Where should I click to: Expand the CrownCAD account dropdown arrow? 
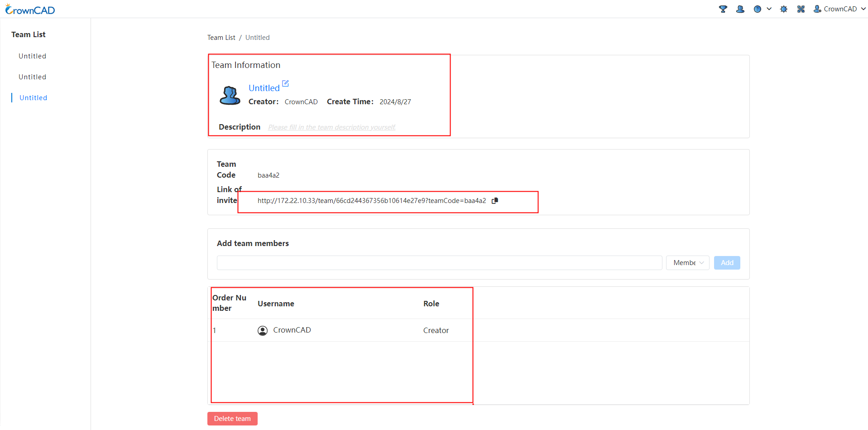pyautogui.click(x=863, y=9)
